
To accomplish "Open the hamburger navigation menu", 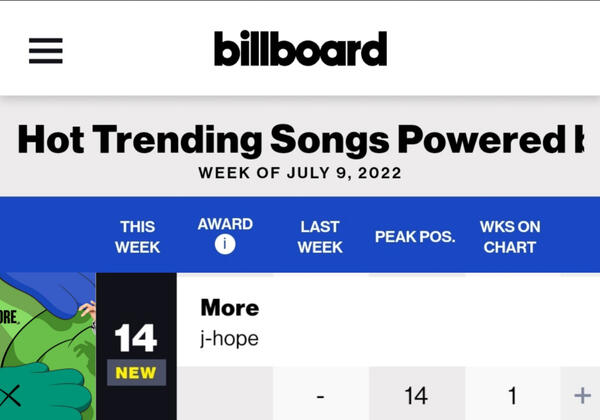I will [45, 50].
